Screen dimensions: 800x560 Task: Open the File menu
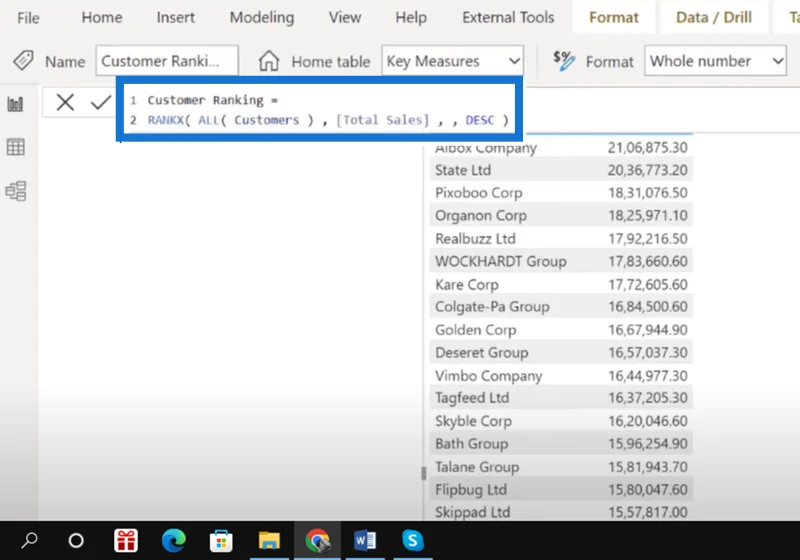[28, 18]
